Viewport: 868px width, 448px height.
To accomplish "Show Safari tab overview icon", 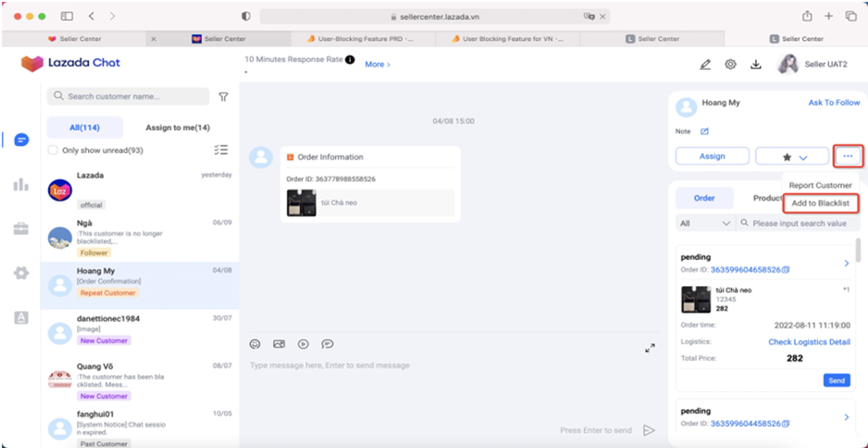I will tap(851, 17).
